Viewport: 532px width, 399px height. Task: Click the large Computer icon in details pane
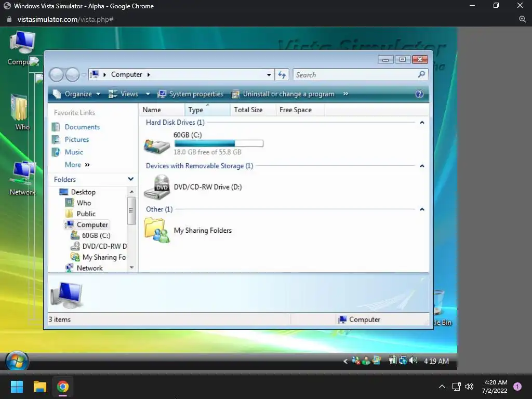pyautogui.click(x=66, y=295)
